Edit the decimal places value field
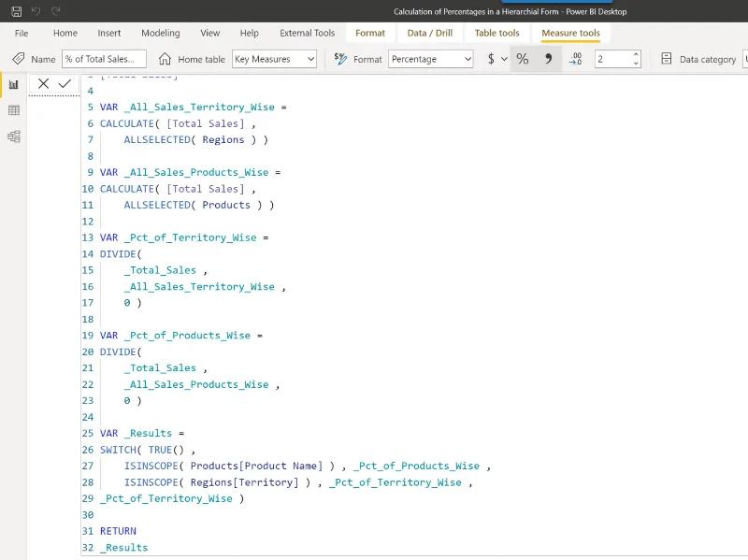Image resolution: width=748 pixels, height=560 pixels. point(613,59)
